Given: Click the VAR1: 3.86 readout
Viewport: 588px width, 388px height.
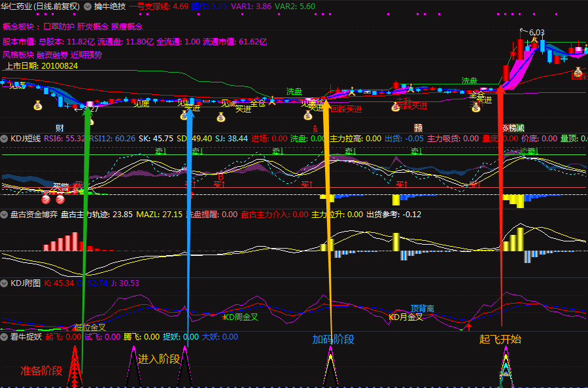Looking at the screenshot, I should pyautogui.click(x=251, y=7).
